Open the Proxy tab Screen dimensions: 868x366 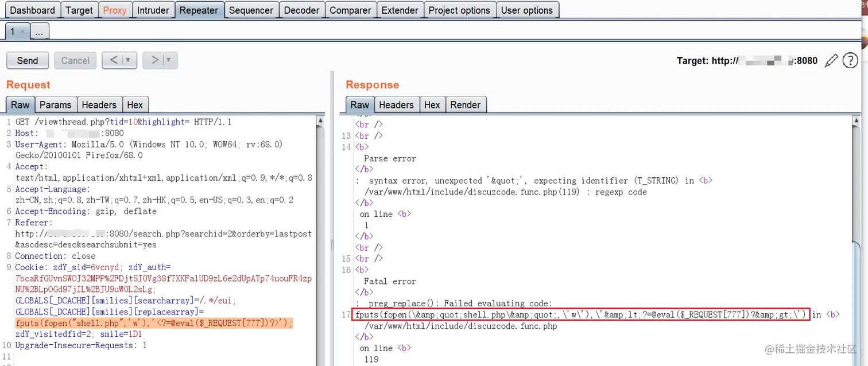115,10
